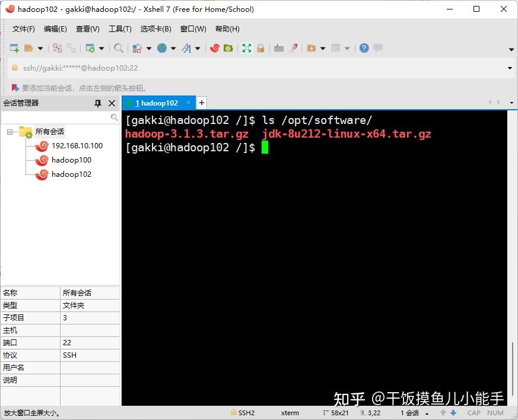Toggle NUM indicator in status bar

point(495,413)
